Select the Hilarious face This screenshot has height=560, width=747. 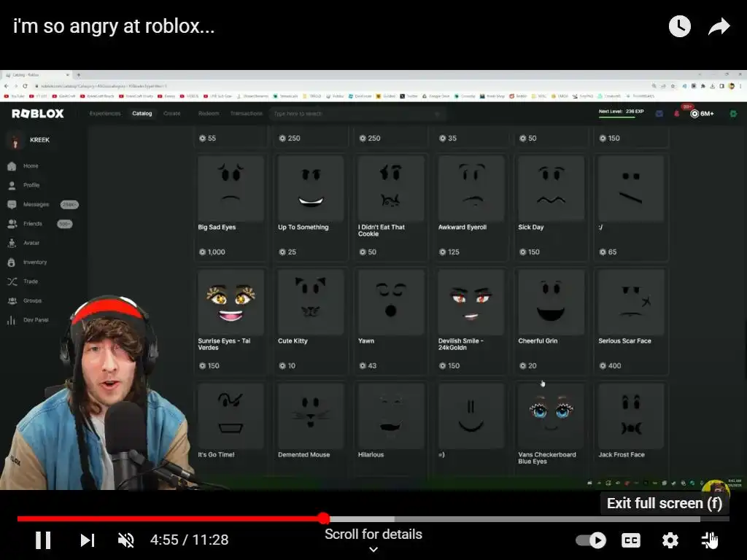391,416
